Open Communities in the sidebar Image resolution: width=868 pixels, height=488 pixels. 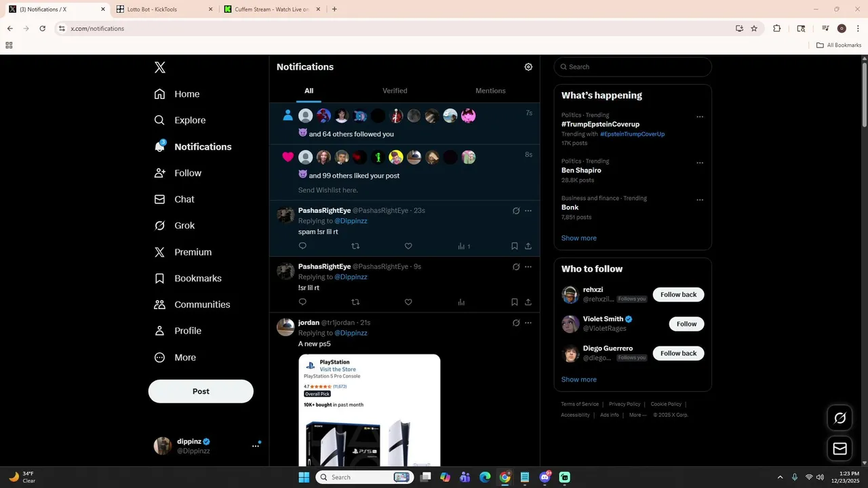tap(192, 305)
